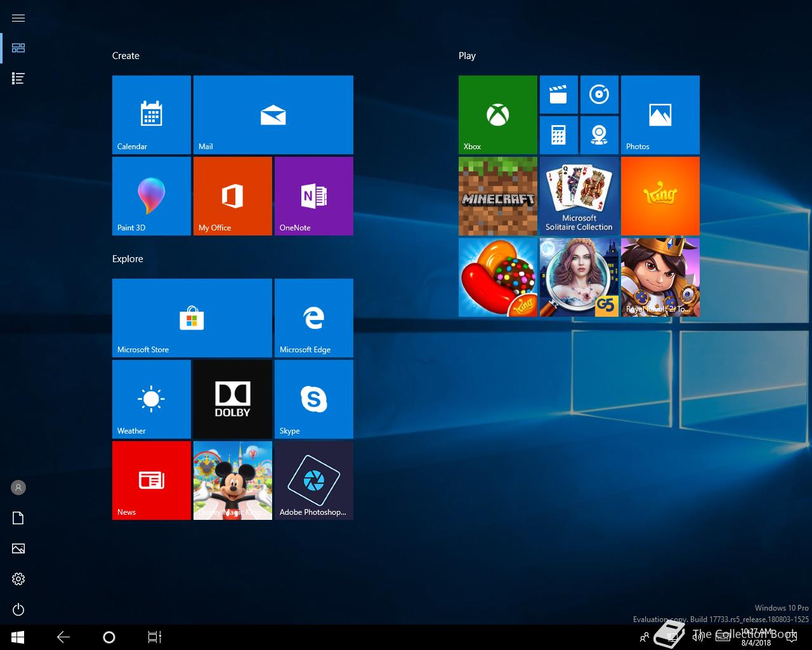Screen dimensions: 812x650
Task: Open Pictures from the Start sidebar
Action: [18, 548]
